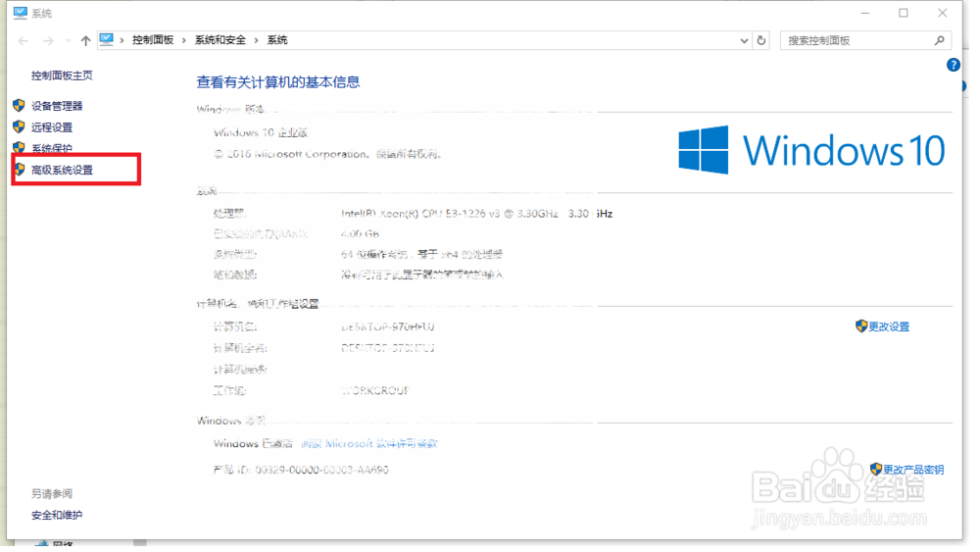Click the Forward navigation arrow

[x=48, y=41]
